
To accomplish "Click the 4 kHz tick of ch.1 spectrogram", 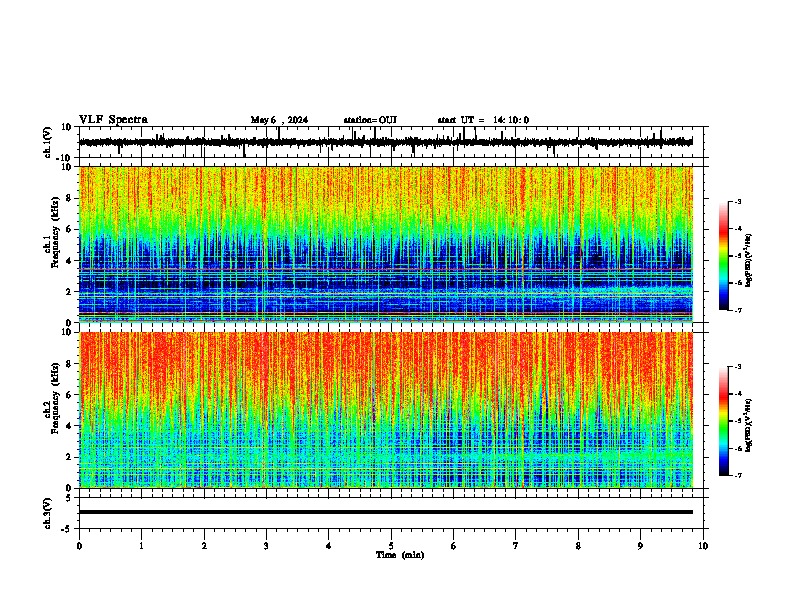I will pyautogui.click(x=69, y=261).
